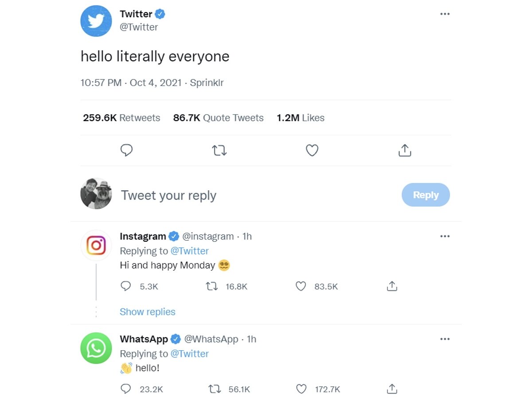Open more options on Instagram's reply
The image size is (532, 399).
click(445, 236)
